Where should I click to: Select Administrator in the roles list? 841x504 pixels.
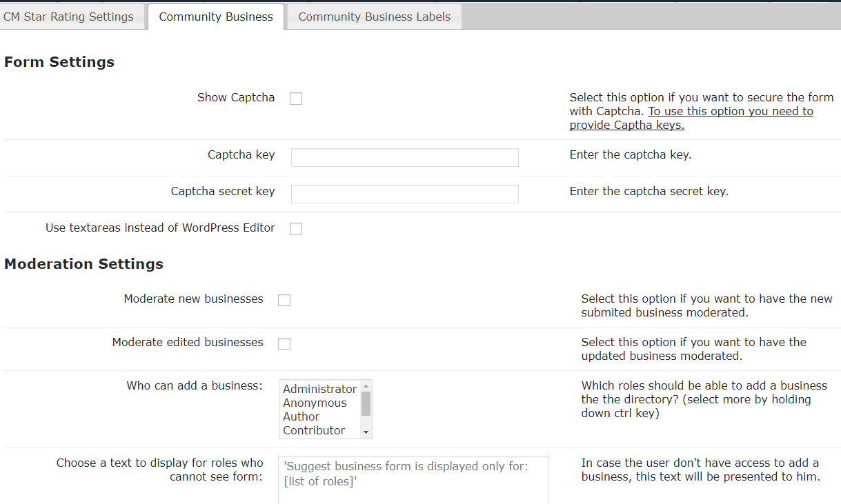click(x=319, y=389)
